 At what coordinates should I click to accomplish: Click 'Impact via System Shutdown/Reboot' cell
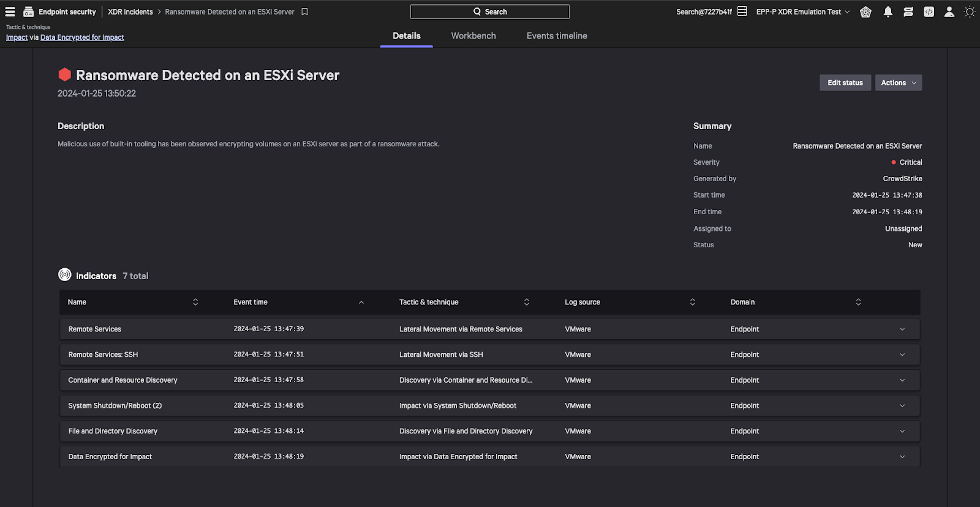point(458,406)
